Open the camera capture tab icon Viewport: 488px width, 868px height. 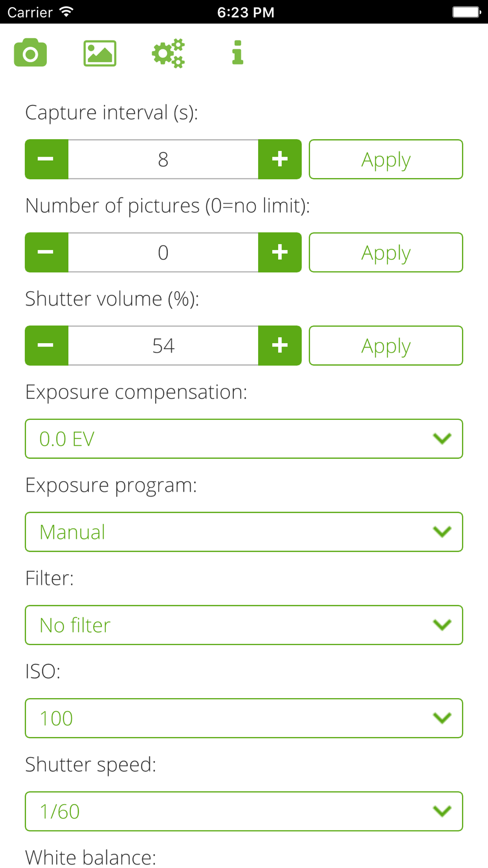(30, 53)
